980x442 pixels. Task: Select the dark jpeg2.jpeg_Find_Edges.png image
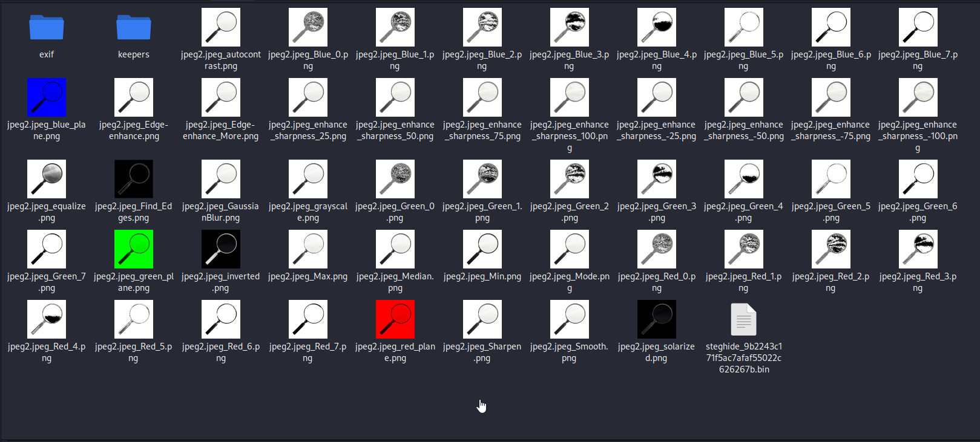(x=134, y=179)
